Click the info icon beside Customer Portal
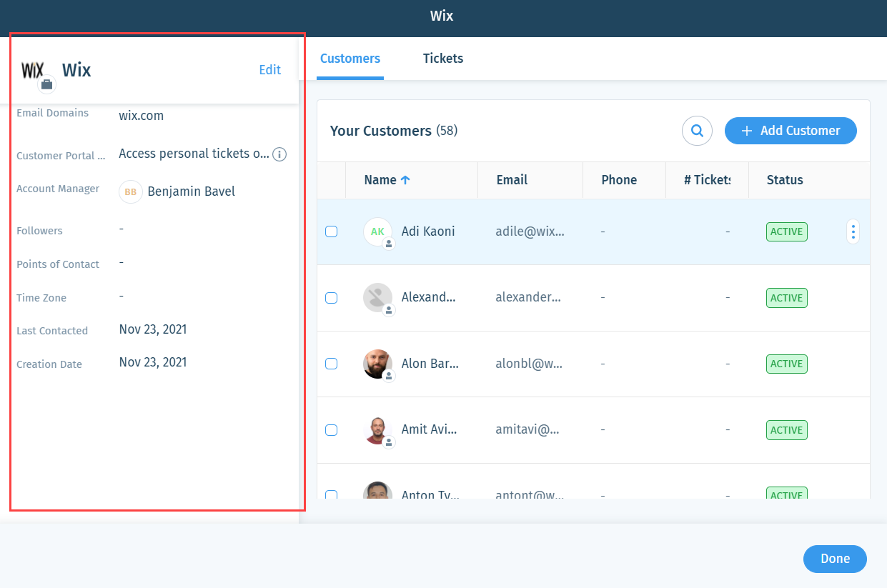 point(280,154)
